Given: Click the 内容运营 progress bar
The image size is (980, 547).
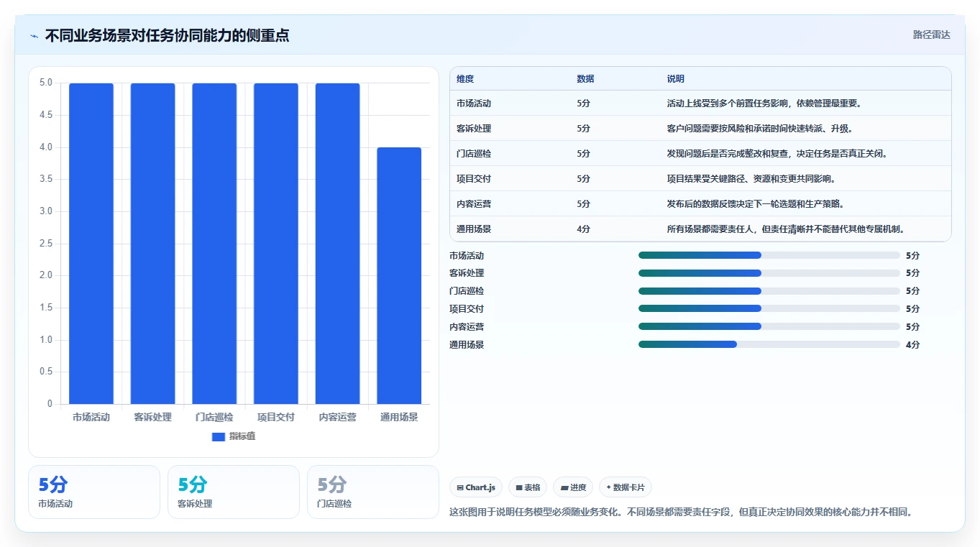Looking at the screenshot, I should (769, 326).
